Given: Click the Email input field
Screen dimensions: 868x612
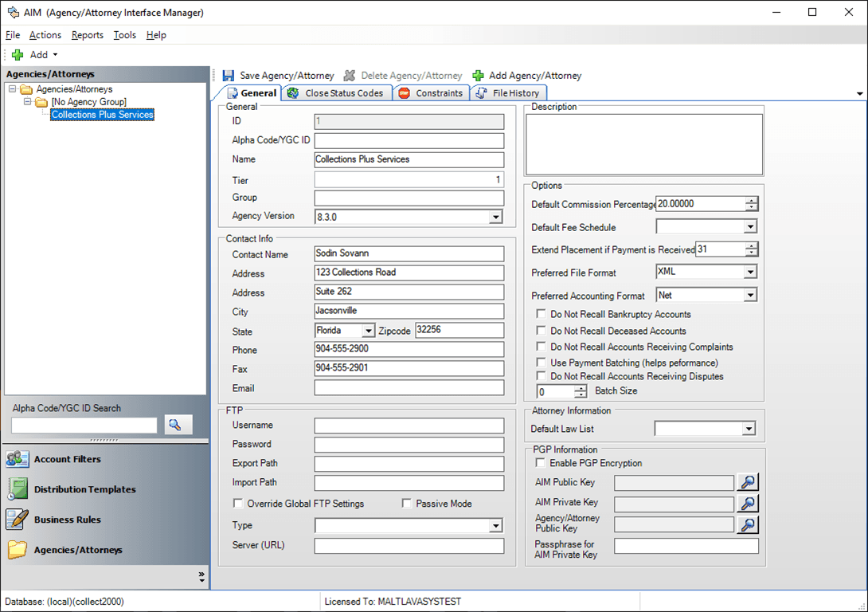Looking at the screenshot, I should 409,388.
